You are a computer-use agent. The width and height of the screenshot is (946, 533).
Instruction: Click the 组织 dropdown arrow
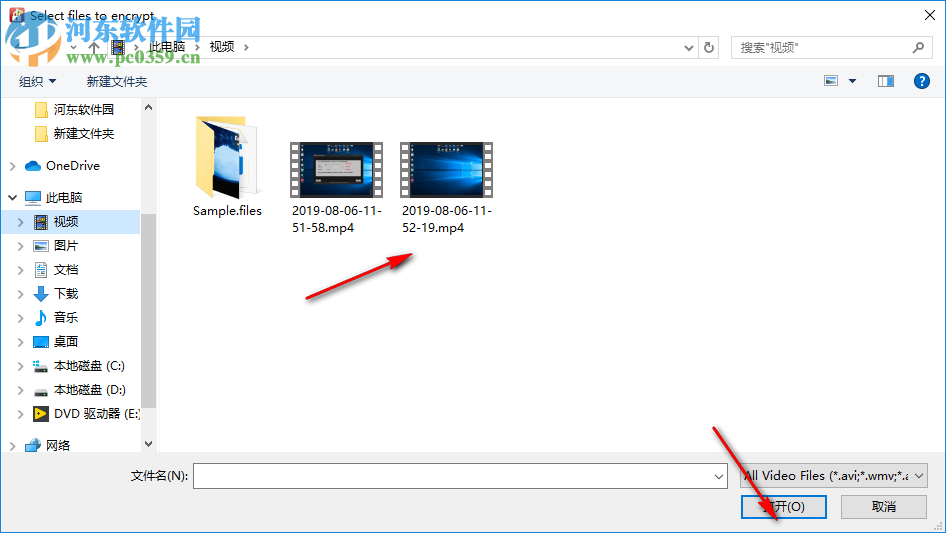pos(52,81)
